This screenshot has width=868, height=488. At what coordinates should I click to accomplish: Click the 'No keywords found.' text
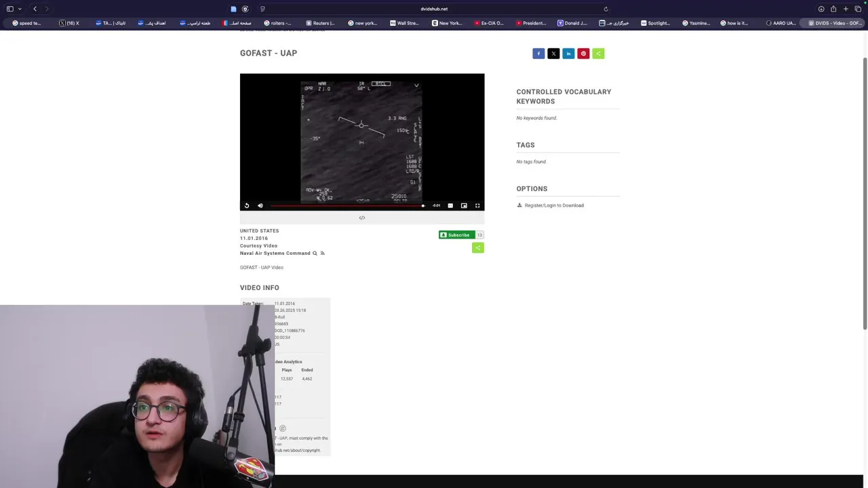[536, 118]
